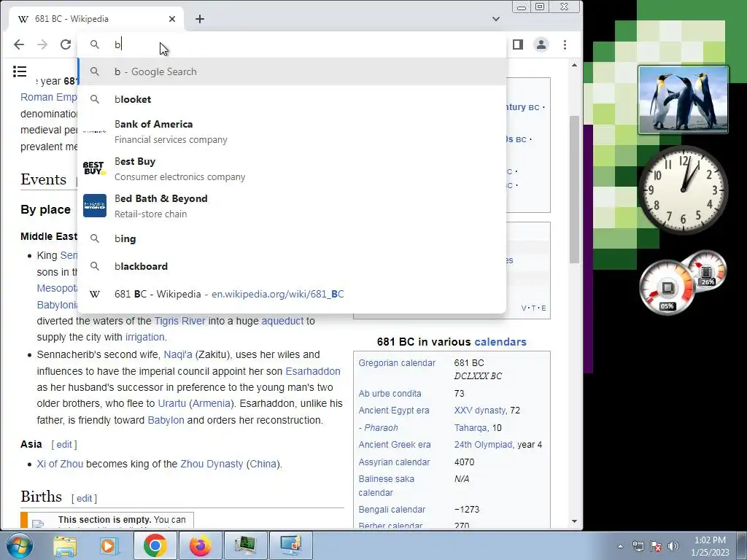This screenshot has width=747, height=560.
Task: Click the volume speaker tray icon
Action: [x=673, y=546]
